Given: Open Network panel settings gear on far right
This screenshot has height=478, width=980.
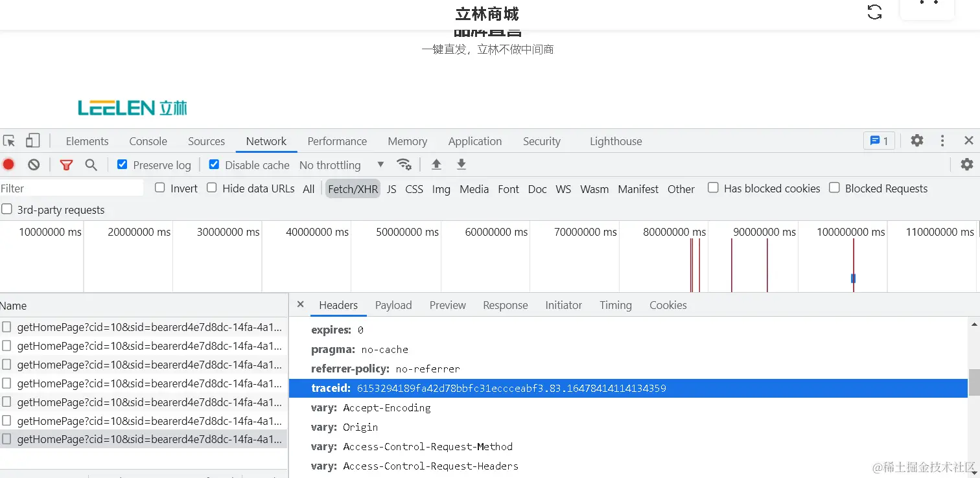Looking at the screenshot, I should coord(967,165).
